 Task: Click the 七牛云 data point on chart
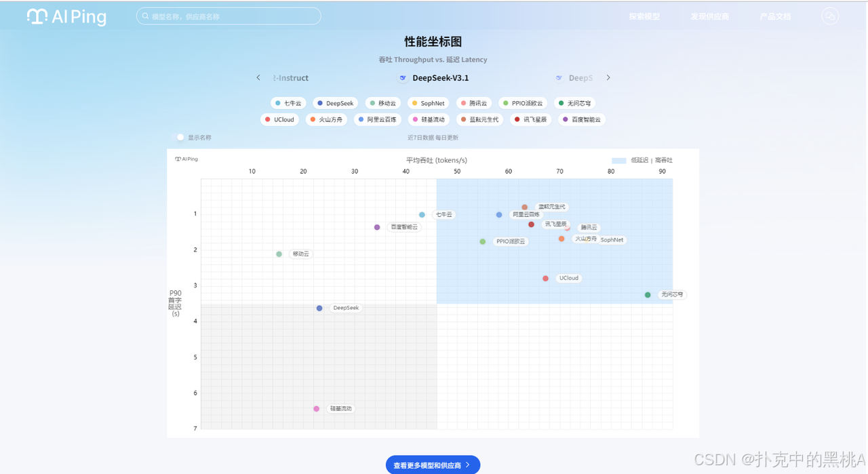(422, 215)
